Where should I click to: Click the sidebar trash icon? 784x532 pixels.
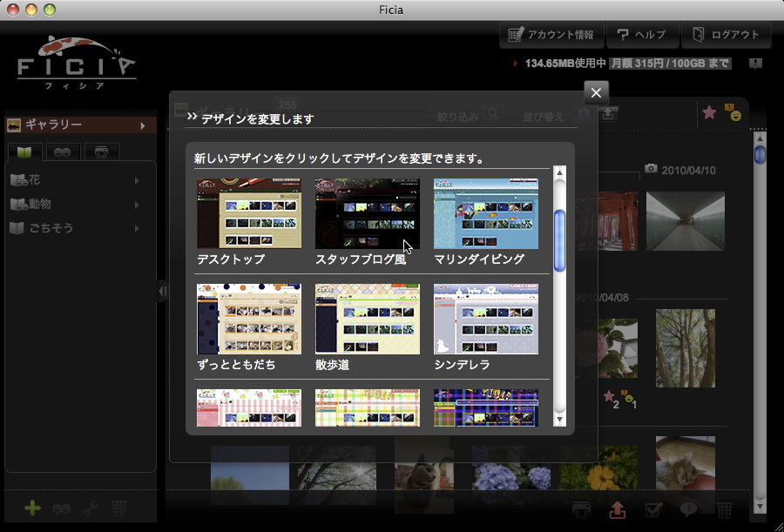pyautogui.click(x=119, y=509)
